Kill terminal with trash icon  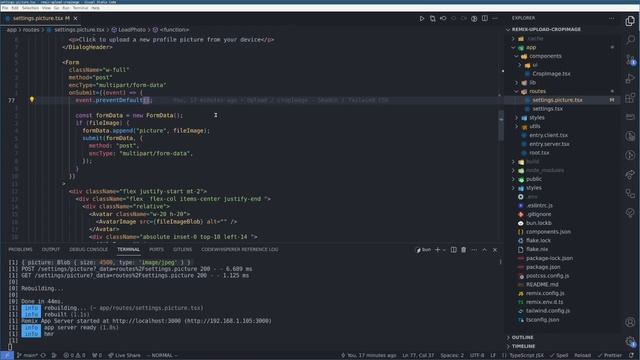(x=464, y=250)
